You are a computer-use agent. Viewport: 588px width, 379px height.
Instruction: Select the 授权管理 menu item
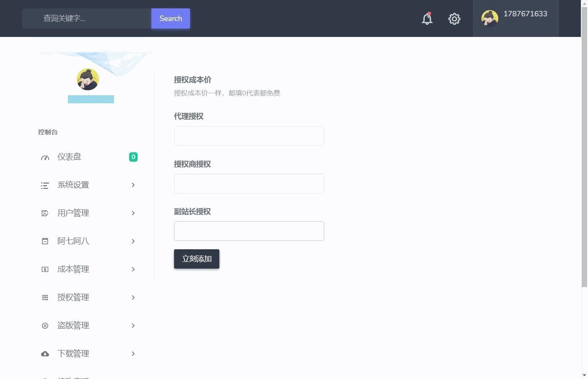click(73, 298)
